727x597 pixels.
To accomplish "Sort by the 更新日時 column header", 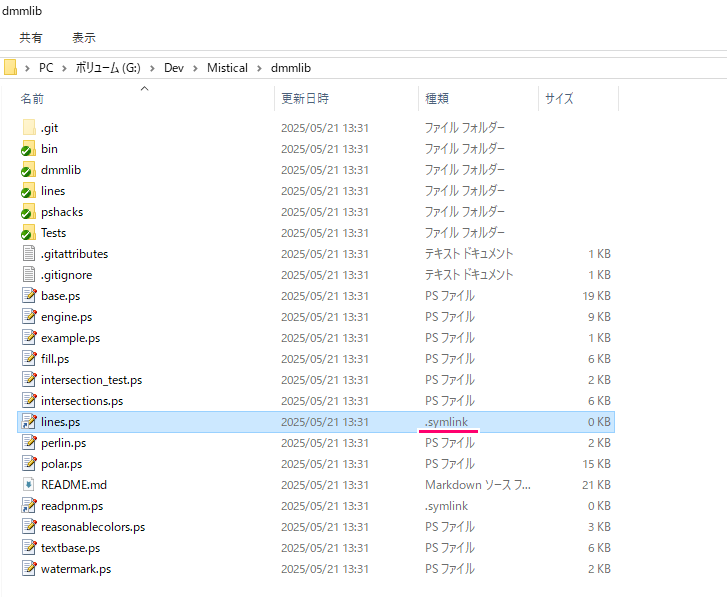I will (305, 98).
